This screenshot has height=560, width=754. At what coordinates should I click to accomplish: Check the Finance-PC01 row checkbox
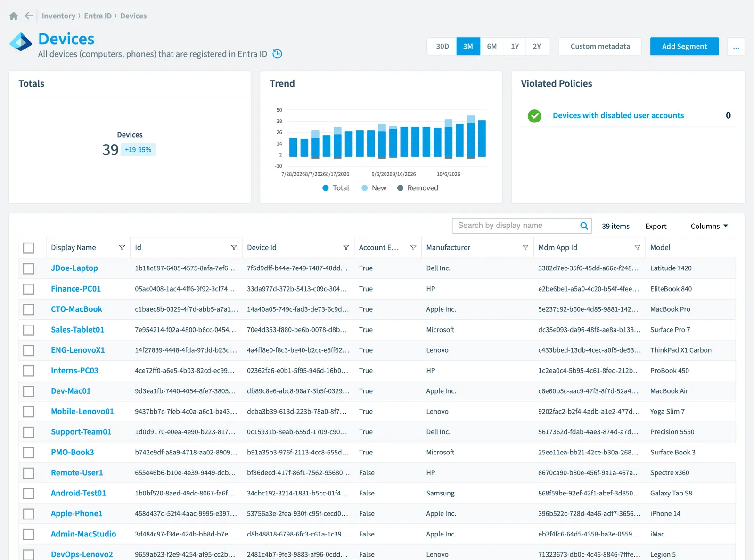pos(29,289)
